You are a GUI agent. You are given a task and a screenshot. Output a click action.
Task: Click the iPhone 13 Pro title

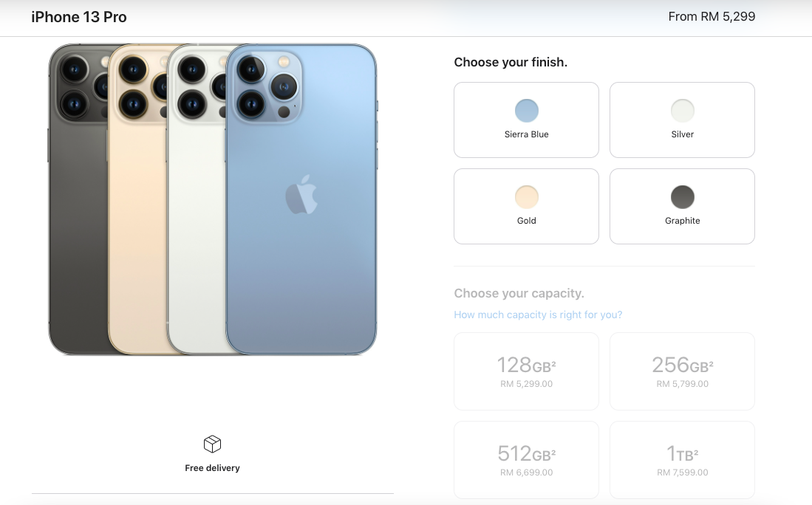point(79,17)
